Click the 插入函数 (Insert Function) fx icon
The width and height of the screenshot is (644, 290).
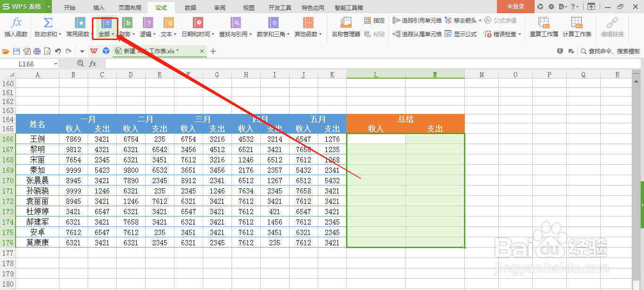[x=16, y=23]
